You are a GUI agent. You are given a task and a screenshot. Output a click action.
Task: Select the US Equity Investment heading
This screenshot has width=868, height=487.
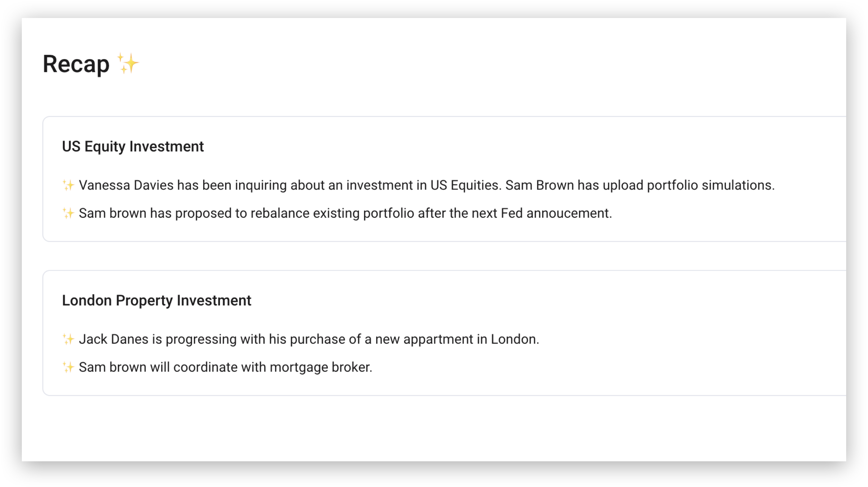point(133,147)
